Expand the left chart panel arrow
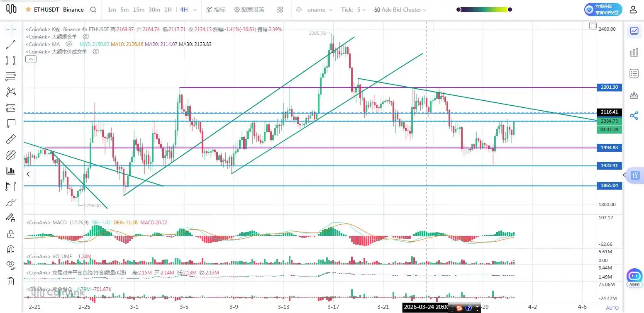 tap(28, 174)
